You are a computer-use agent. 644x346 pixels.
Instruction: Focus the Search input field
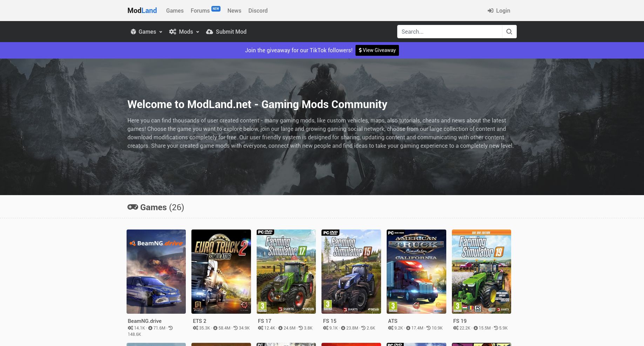tap(449, 32)
